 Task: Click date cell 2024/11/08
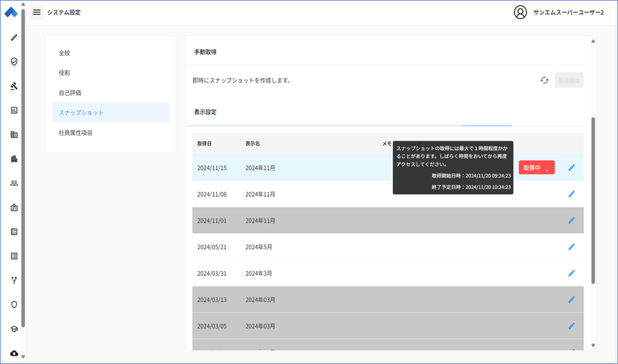point(212,194)
